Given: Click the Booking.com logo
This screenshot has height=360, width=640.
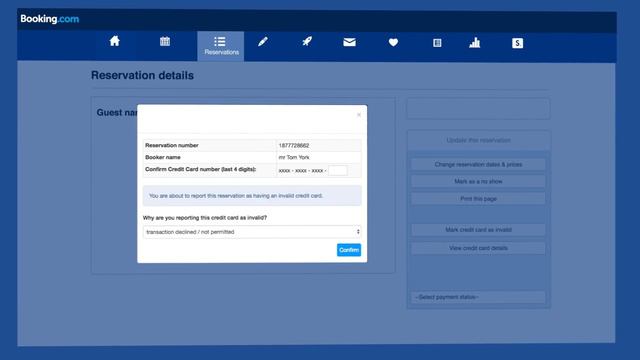Looking at the screenshot, I should pos(50,19).
